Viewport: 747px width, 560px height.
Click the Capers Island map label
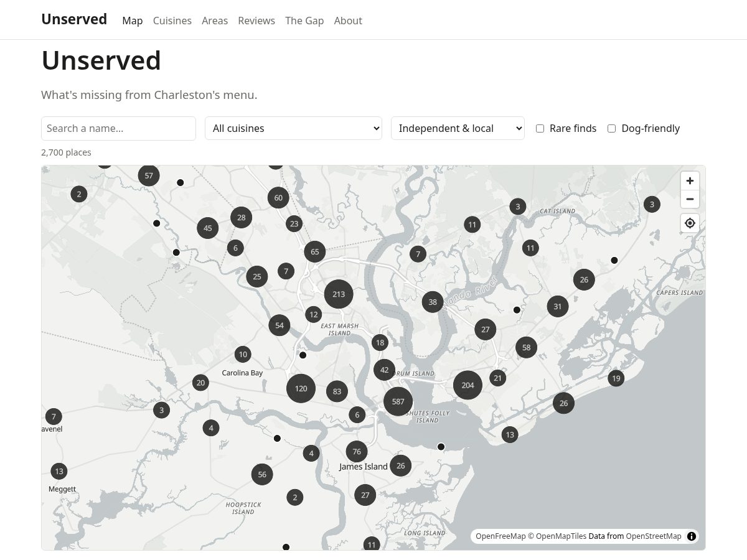pos(680,292)
